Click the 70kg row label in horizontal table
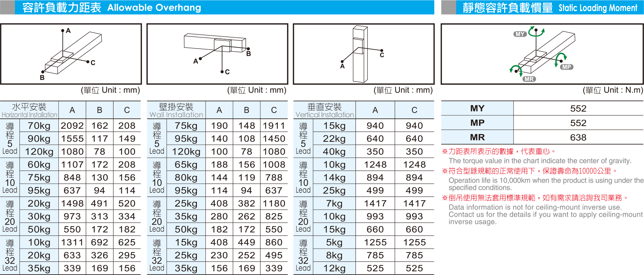The image size is (644, 275). point(39,126)
